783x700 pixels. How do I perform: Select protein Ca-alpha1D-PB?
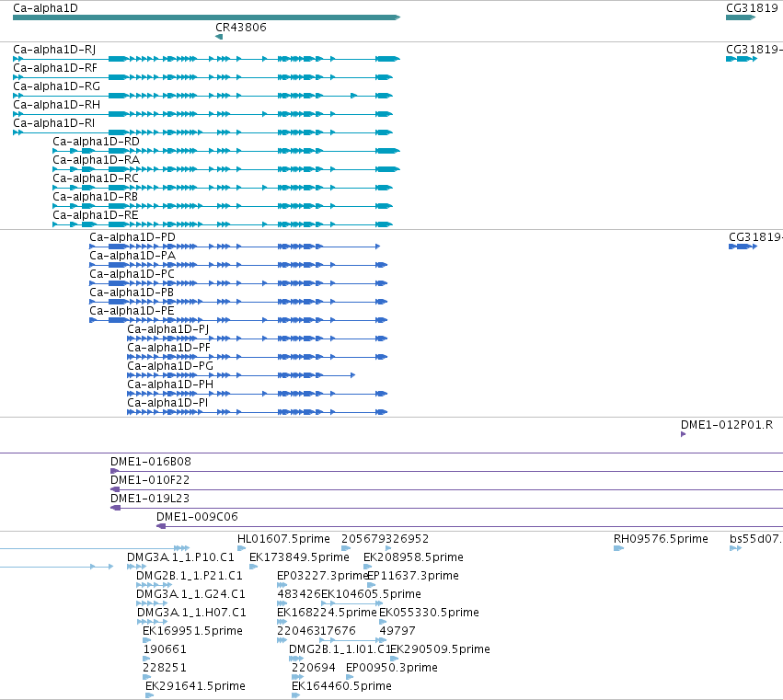coord(238,302)
